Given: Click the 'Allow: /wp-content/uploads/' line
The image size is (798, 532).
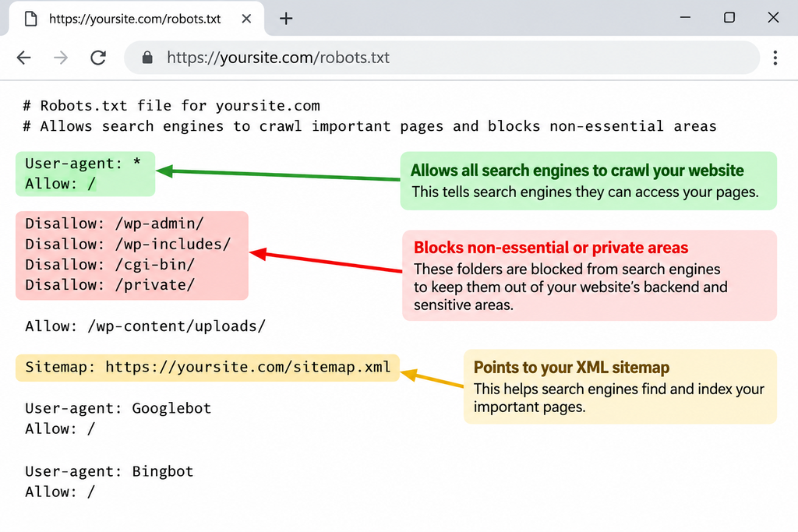Looking at the screenshot, I should click(x=146, y=326).
